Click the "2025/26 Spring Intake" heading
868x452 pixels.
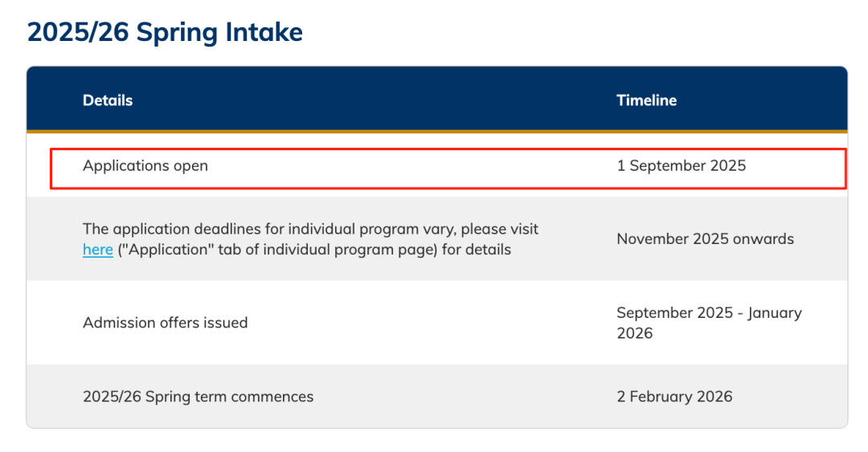tap(165, 32)
